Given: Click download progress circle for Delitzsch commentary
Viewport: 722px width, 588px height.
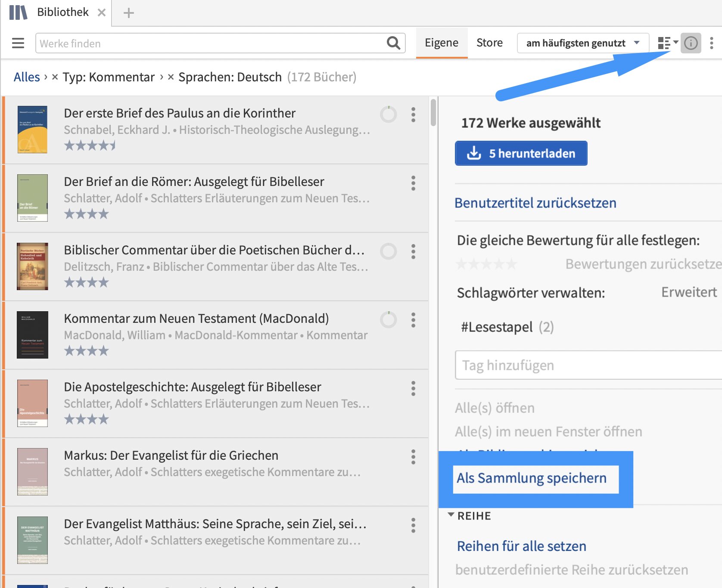Looking at the screenshot, I should point(388,251).
